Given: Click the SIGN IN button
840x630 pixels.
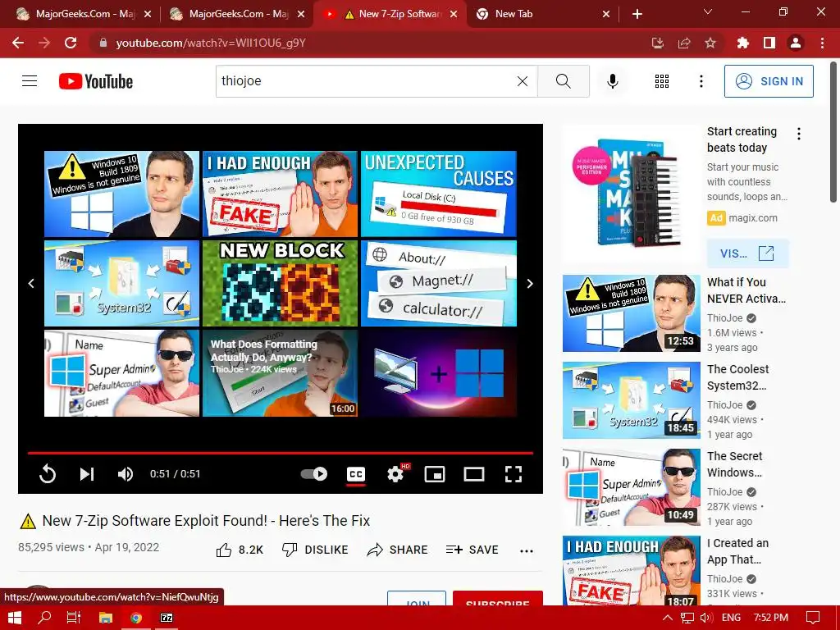Looking at the screenshot, I should click(769, 81).
